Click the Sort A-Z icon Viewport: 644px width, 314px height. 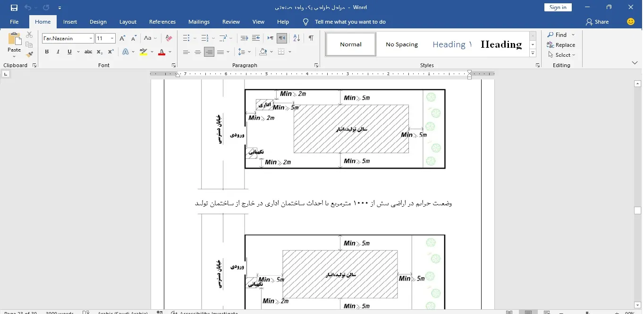297,38
